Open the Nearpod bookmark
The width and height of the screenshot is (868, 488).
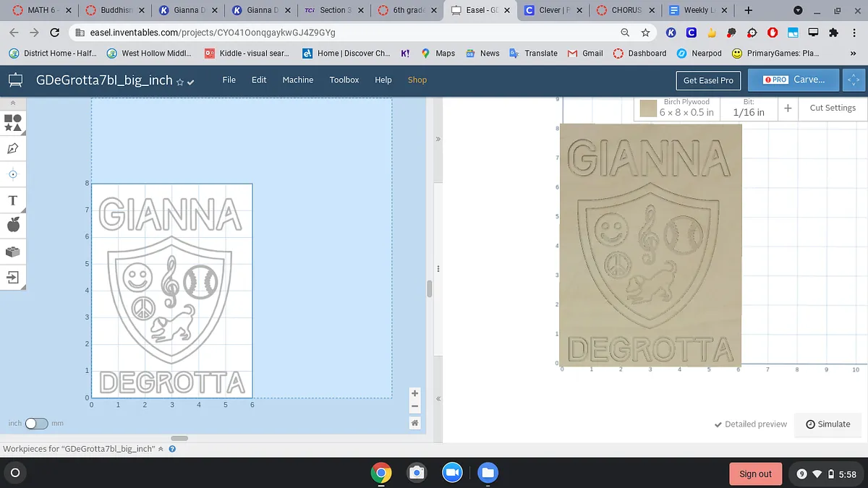pyautogui.click(x=699, y=53)
